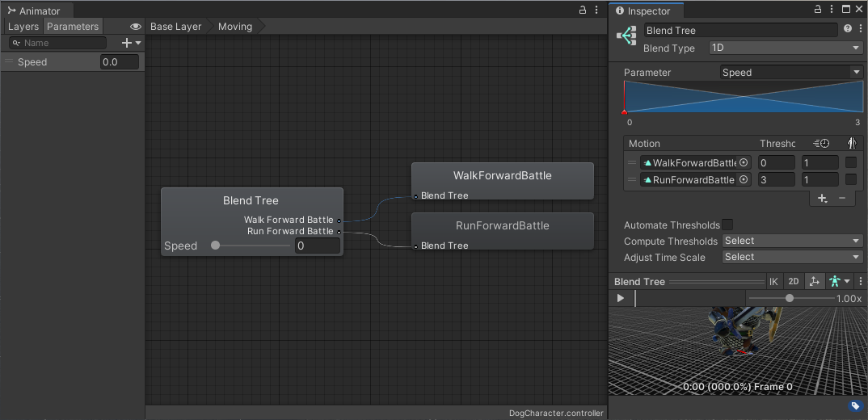
Task: Add a motion with the plus icon
Action: click(822, 199)
